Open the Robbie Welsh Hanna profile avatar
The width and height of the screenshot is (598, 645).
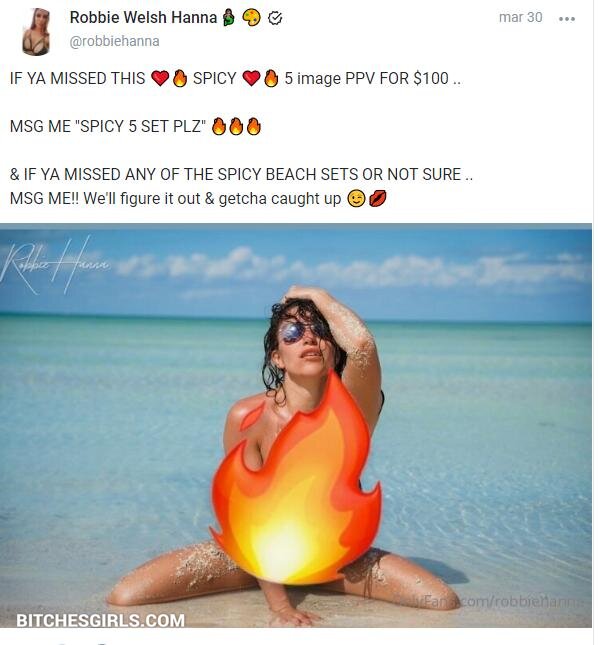pos(36,32)
